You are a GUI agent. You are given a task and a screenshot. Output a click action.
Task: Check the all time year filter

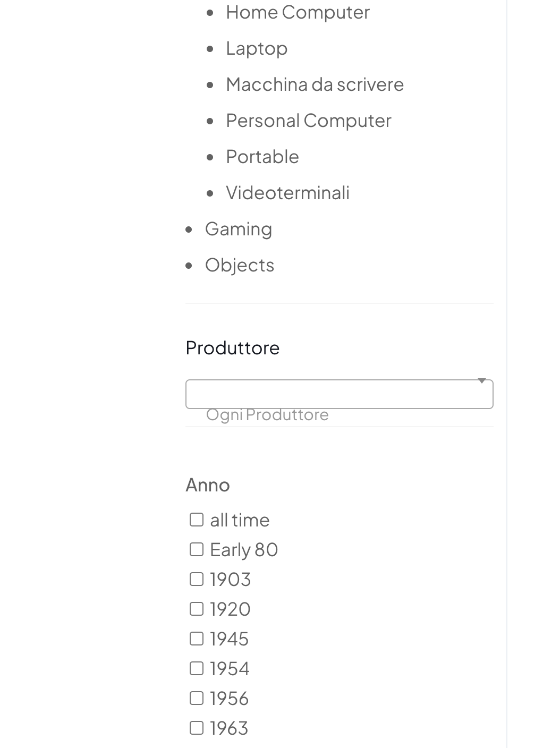pyautogui.click(x=197, y=520)
